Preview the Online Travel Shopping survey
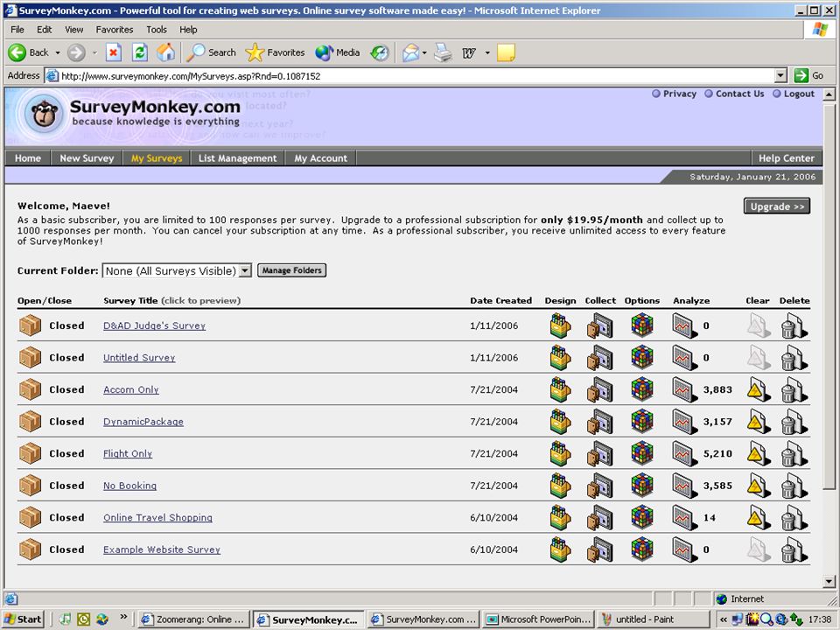840x630 pixels. [x=157, y=517]
